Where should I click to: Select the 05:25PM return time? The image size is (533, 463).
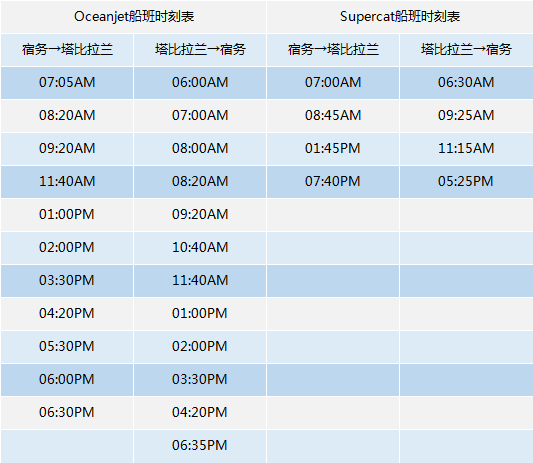(x=466, y=182)
